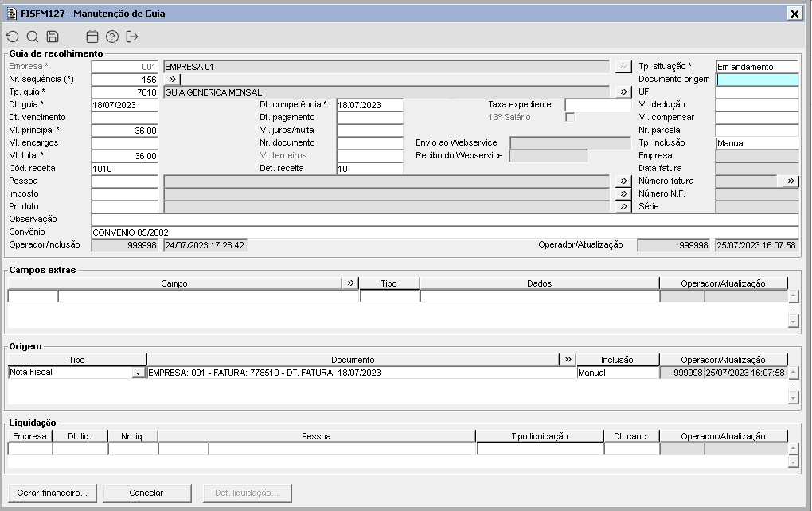Screen dimensions: 812x511
Task: Open the help question-mark icon
Action: click(112, 37)
